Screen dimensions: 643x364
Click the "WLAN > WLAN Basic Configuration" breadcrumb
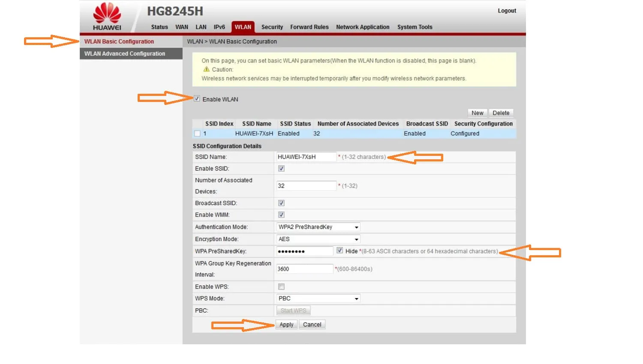(x=232, y=42)
